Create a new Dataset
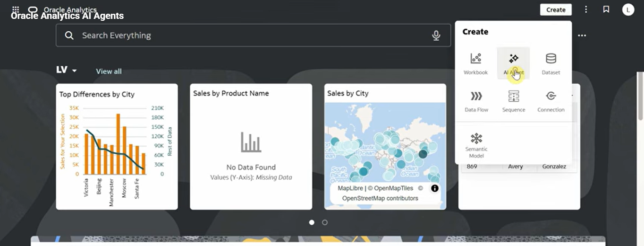Screen dimensions: 644x246 [x=551, y=63]
